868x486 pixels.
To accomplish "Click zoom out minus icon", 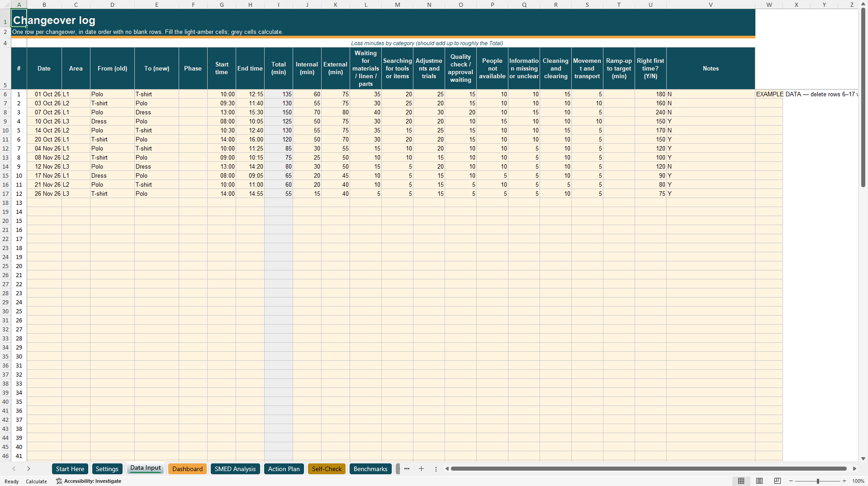I will (791, 481).
